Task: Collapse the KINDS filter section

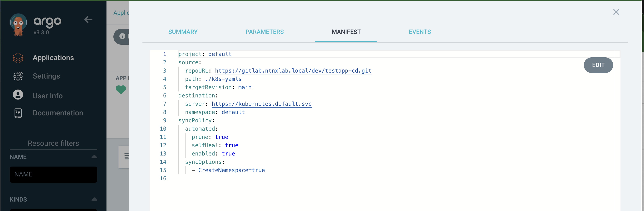Action: [94, 199]
